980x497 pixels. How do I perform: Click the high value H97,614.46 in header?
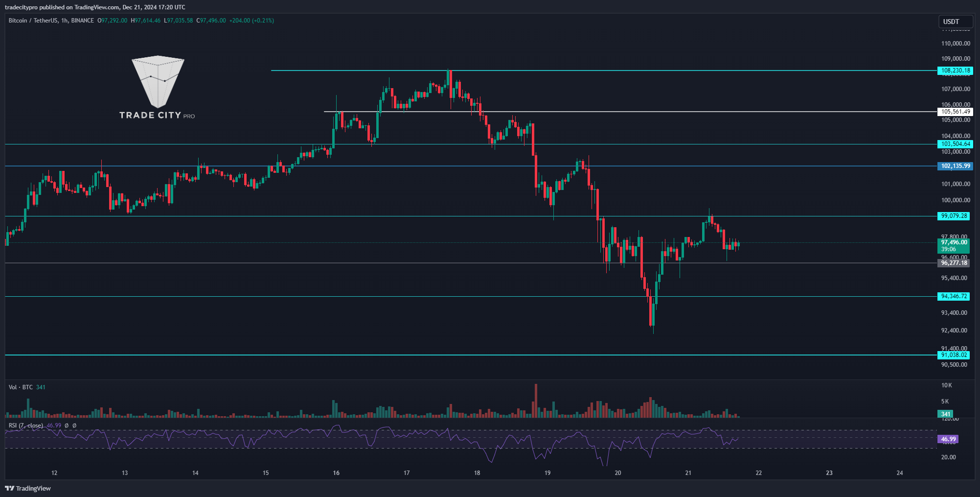tap(145, 21)
